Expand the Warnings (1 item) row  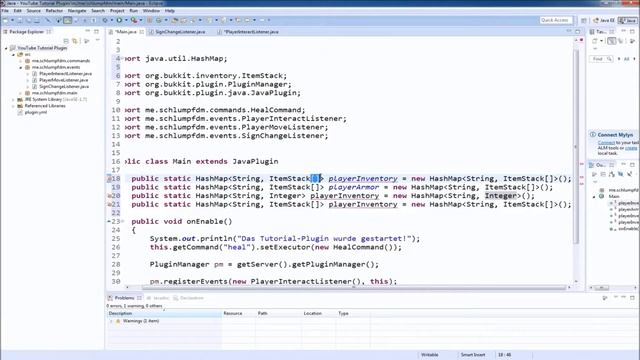point(111,321)
